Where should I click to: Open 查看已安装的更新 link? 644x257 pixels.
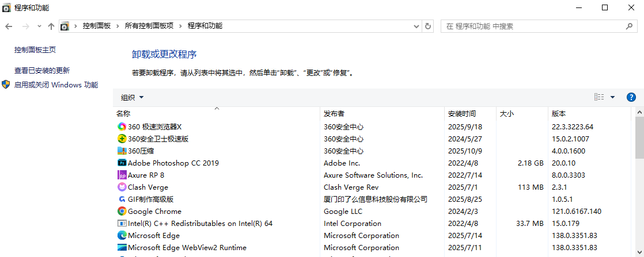click(x=42, y=70)
